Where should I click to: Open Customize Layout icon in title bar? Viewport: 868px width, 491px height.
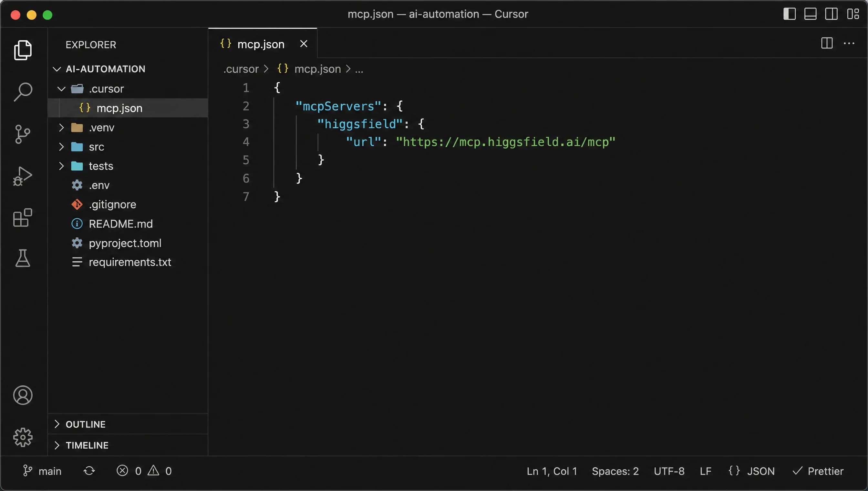[853, 14]
